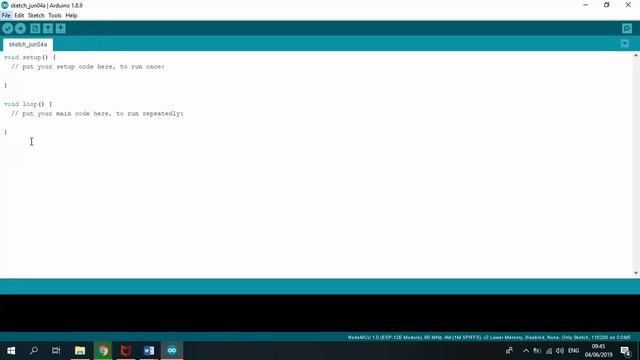Viewport: 640px width, 360px height.
Task: Click the Verify sketch checkmark icon
Action: point(8,28)
